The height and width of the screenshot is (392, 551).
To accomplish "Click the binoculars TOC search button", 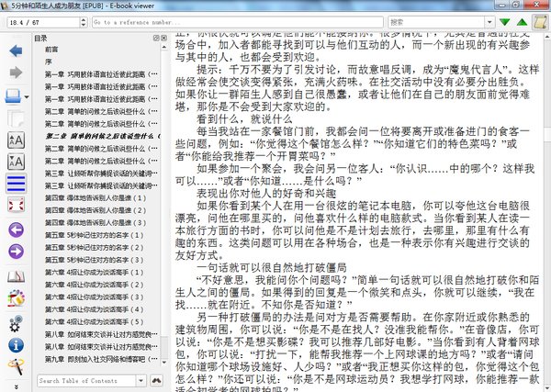I will pos(156,381).
